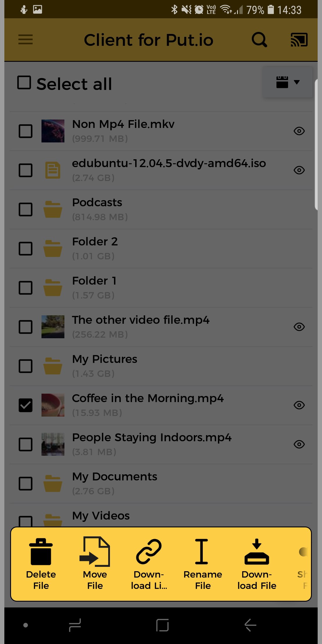Open the hamburger navigation menu
Image resolution: width=322 pixels, height=644 pixels.
click(x=26, y=39)
